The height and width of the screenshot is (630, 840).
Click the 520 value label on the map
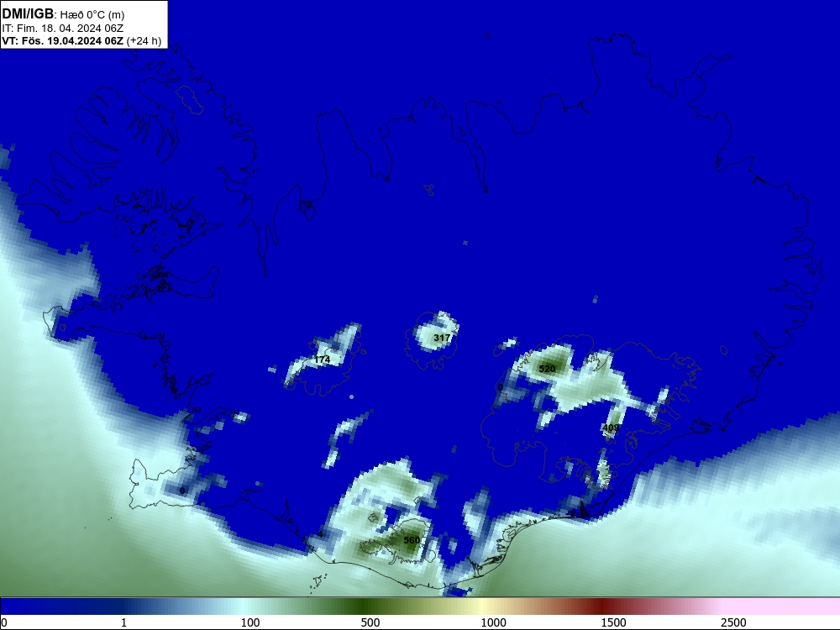tap(547, 369)
